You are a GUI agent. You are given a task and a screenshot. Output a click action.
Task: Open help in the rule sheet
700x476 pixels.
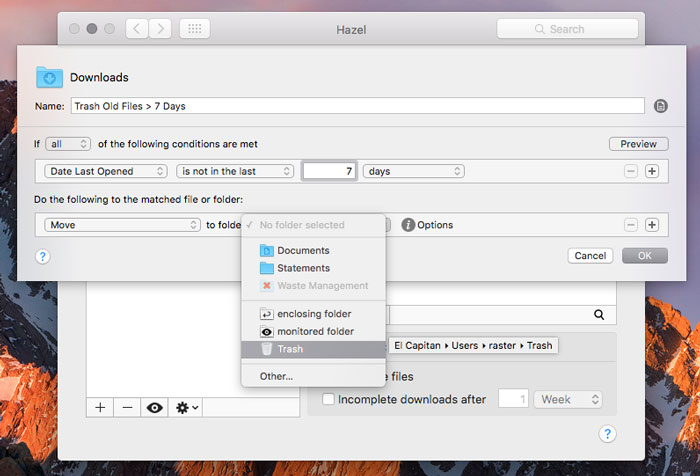coord(42,256)
